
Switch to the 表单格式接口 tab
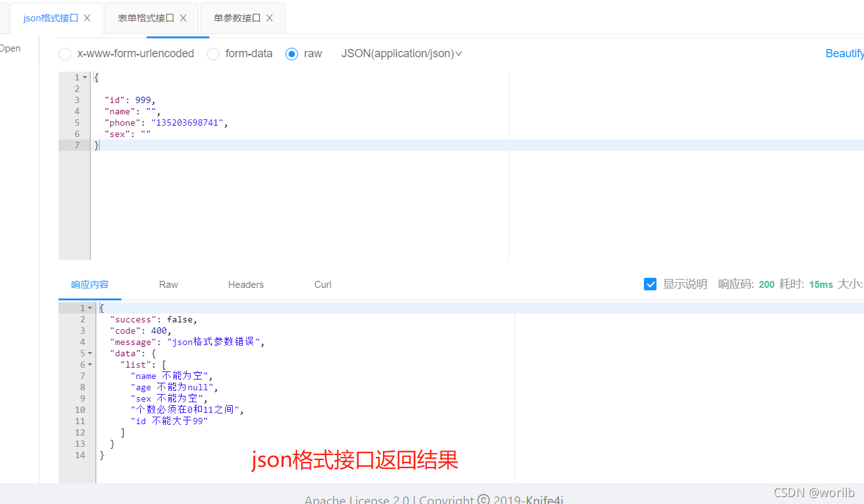click(x=146, y=18)
